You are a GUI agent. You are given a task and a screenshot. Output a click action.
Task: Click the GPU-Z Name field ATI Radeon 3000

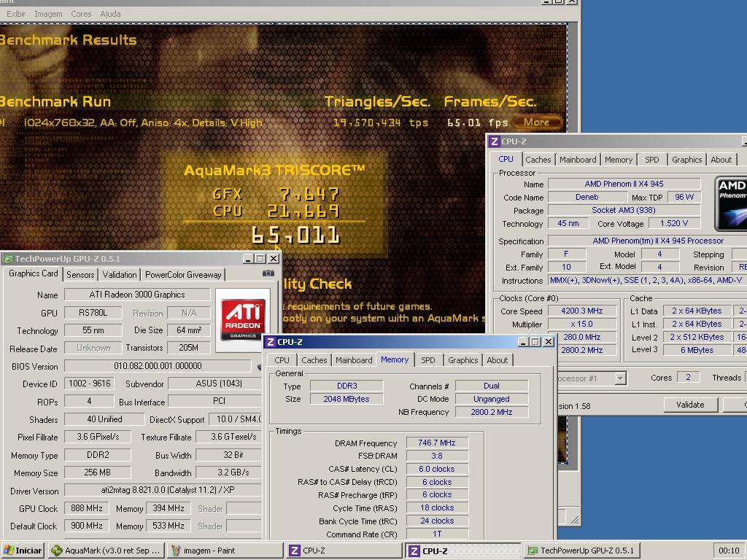click(x=137, y=295)
